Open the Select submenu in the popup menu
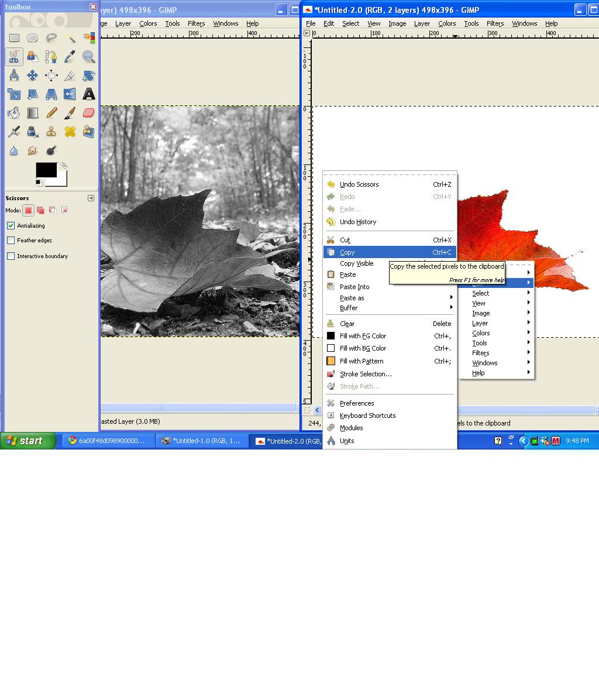Screen dimensions: 599x700 click(x=496, y=293)
